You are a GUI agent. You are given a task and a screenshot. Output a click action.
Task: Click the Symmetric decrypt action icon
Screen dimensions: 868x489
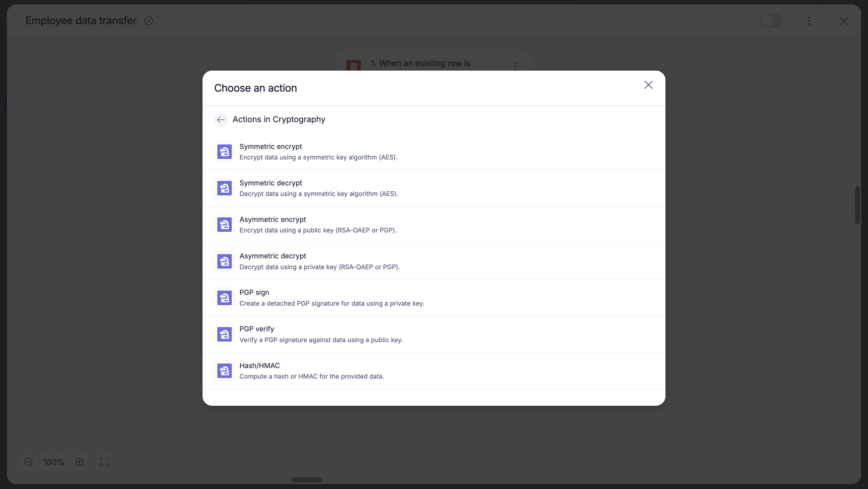[x=225, y=188]
